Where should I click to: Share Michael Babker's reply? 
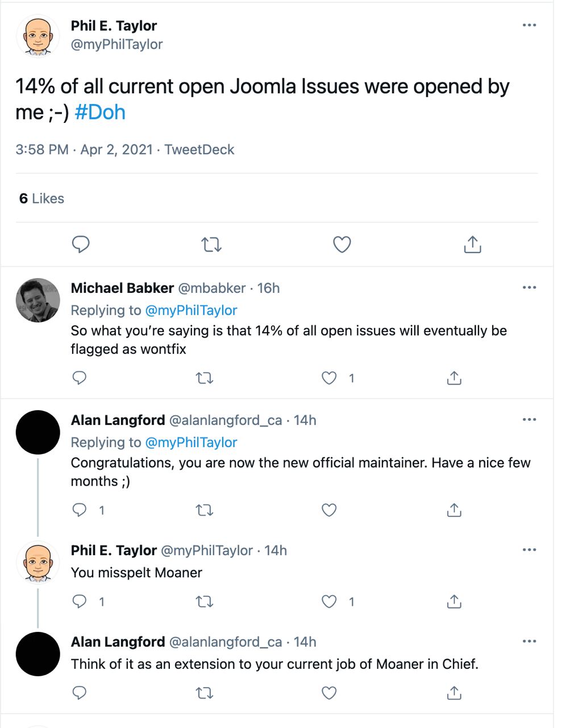point(454,378)
